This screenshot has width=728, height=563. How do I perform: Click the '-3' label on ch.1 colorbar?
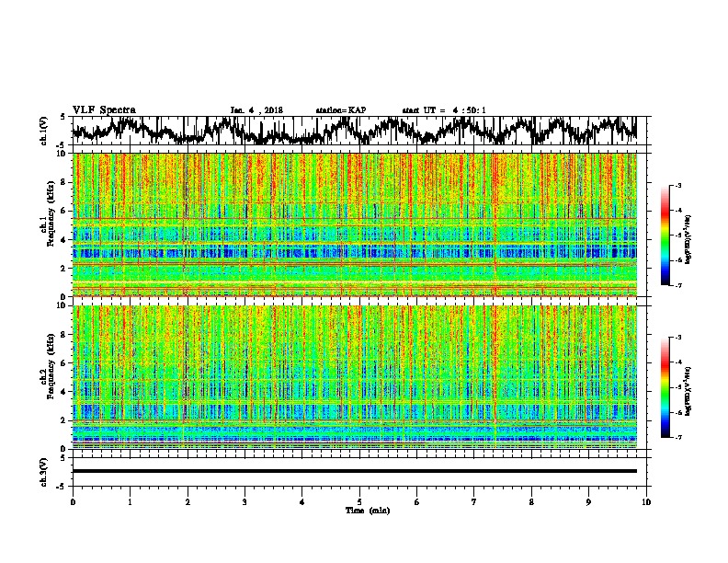pyautogui.click(x=678, y=185)
